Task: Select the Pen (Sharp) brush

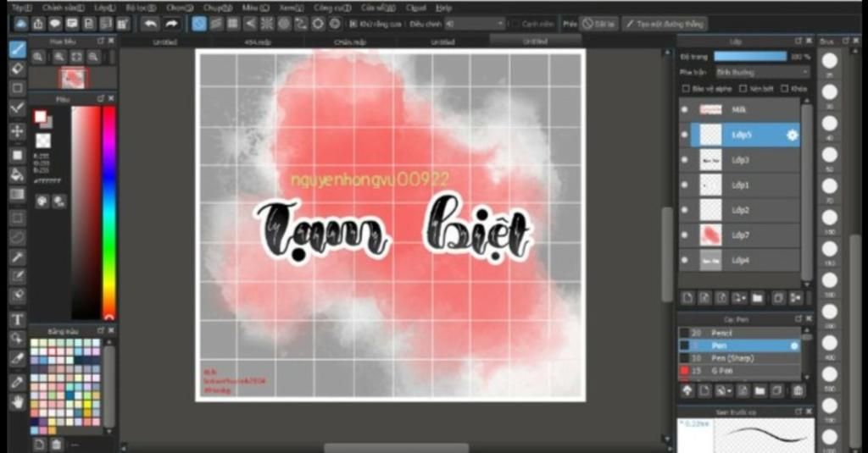Action: (739, 358)
